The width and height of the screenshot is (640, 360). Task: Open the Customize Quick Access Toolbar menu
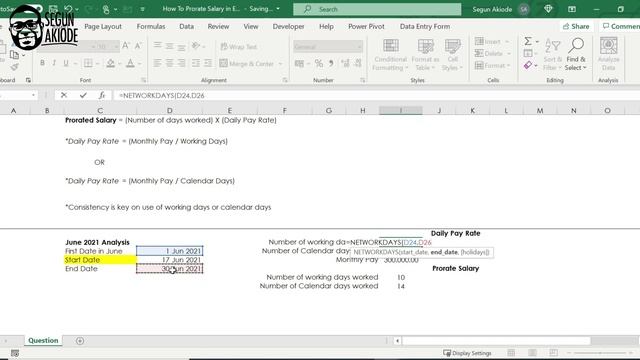tap(142, 9)
